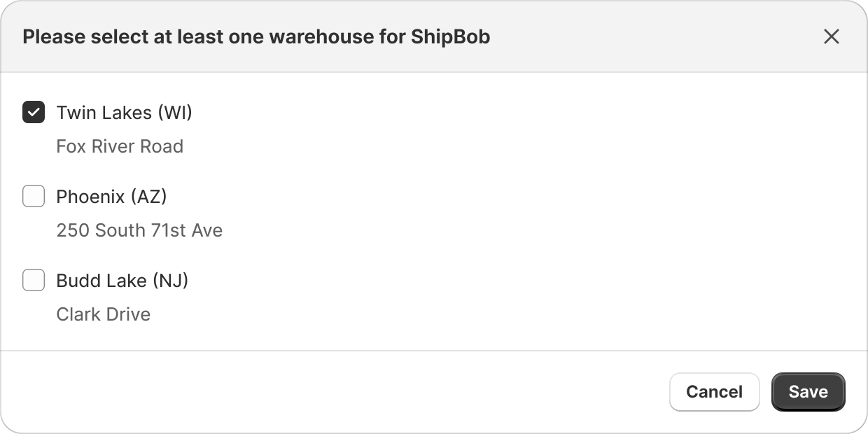Click the checkmark icon beside Twin Lakes
This screenshot has height=434, width=868.
point(34,112)
